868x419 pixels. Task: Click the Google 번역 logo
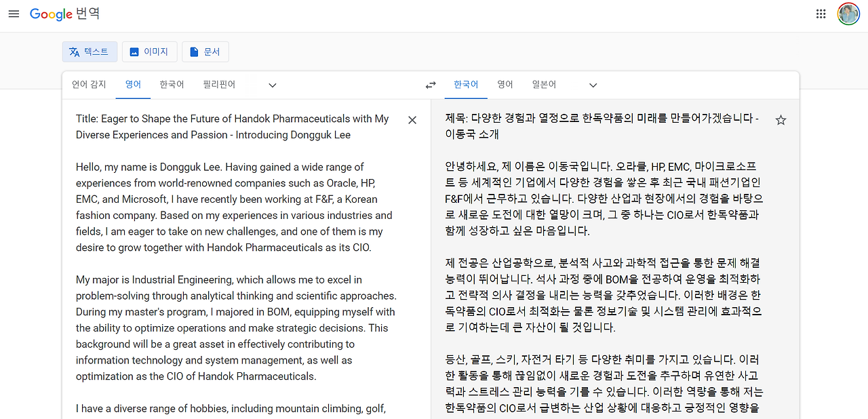tap(65, 14)
